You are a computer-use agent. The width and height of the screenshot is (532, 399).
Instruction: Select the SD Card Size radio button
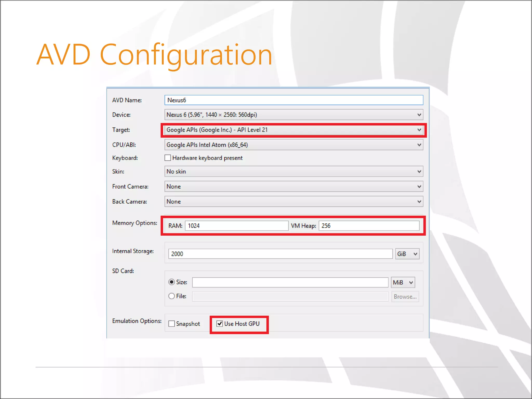pyautogui.click(x=171, y=282)
